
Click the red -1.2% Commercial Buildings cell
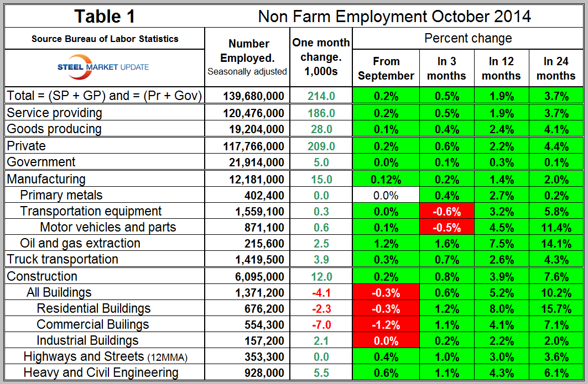pyautogui.click(x=386, y=324)
